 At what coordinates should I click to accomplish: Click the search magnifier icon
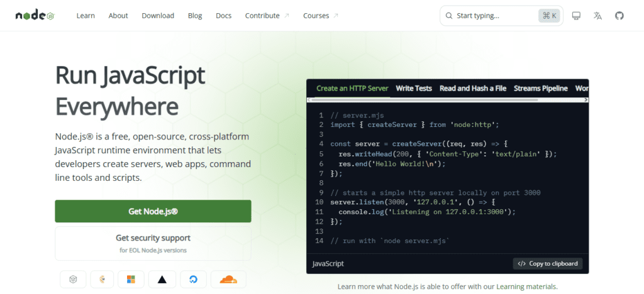coord(448,16)
